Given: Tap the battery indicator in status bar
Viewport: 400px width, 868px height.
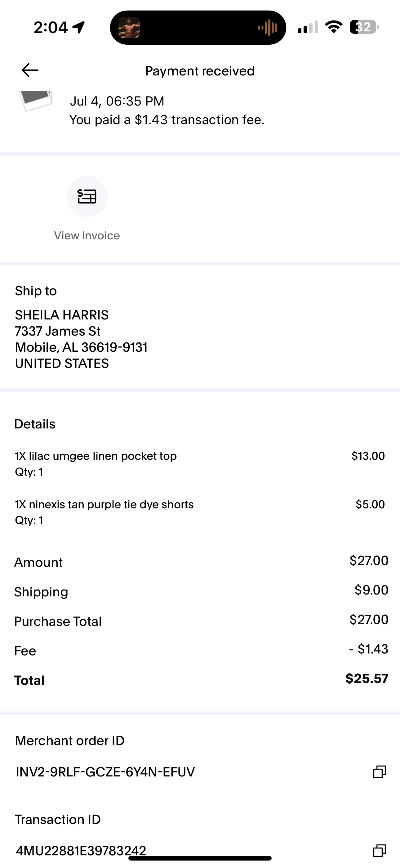Looking at the screenshot, I should [364, 27].
